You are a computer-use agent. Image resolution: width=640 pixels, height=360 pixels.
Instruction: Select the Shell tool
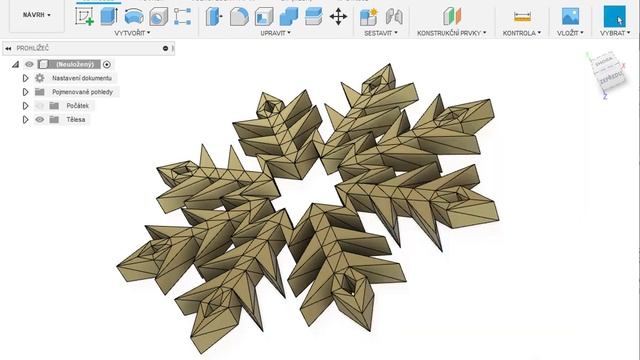[x=264, y=17]
